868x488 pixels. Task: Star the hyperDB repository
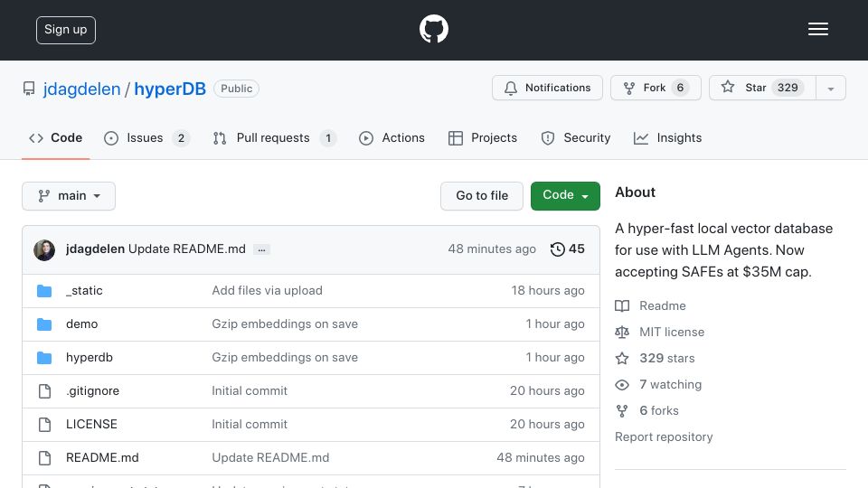tap(762, 88)
